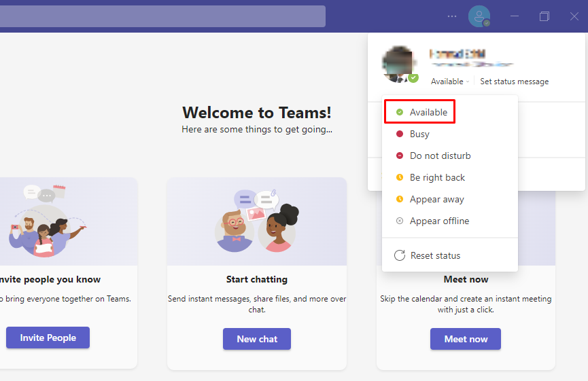The image size is (588, 381).
Task: Set status to Busy
Action: pos(450,134)
